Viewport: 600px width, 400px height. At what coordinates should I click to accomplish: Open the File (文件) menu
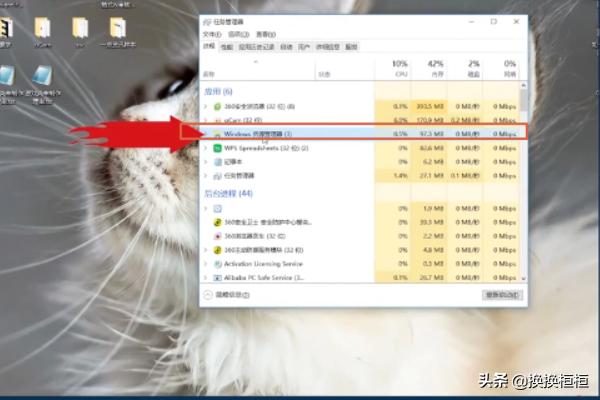tap(212, 34)
